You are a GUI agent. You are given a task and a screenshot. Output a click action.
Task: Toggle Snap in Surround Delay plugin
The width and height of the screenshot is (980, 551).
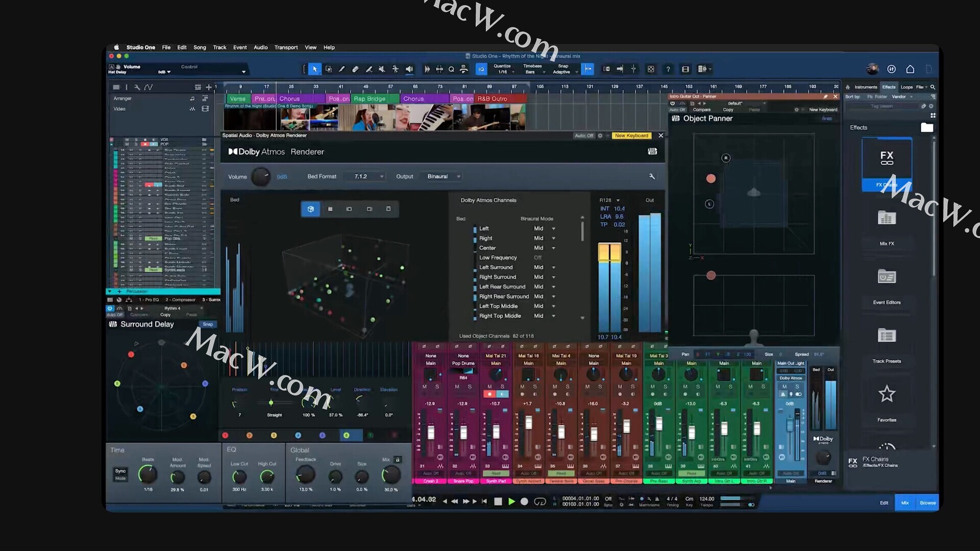208,324
